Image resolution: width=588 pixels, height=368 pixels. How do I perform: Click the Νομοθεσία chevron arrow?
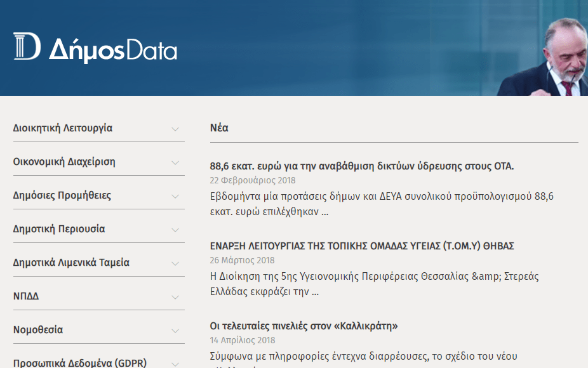point(175,331)
